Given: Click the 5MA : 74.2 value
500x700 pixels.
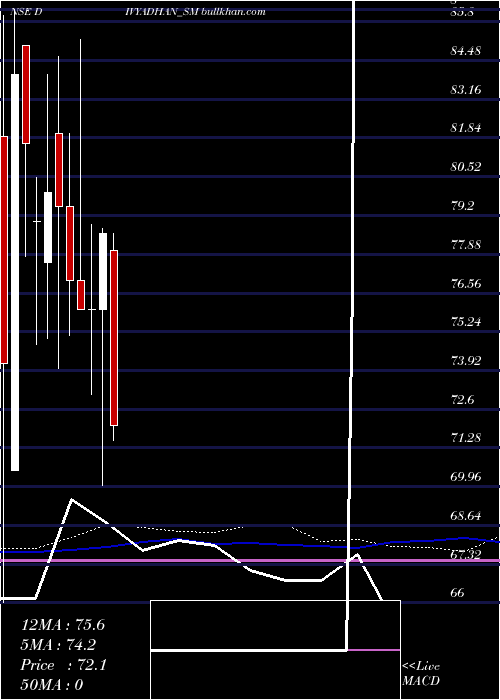Looking at the screenshot, I should pyautogui.click(x=58, y=645).
